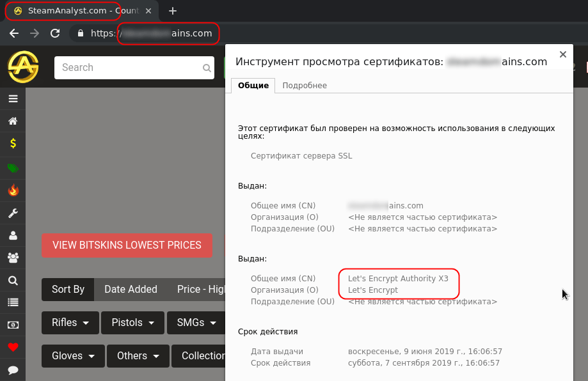Viewport: 588px width, 381px height.
Task: Click the money bill icon in sidebar
Action: (x=13, y=325)
